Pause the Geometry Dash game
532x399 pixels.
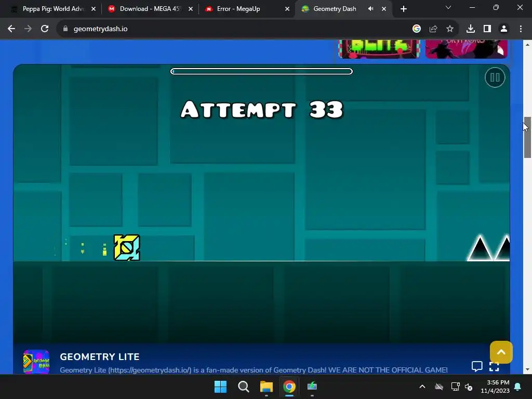[x=495, y=78]
